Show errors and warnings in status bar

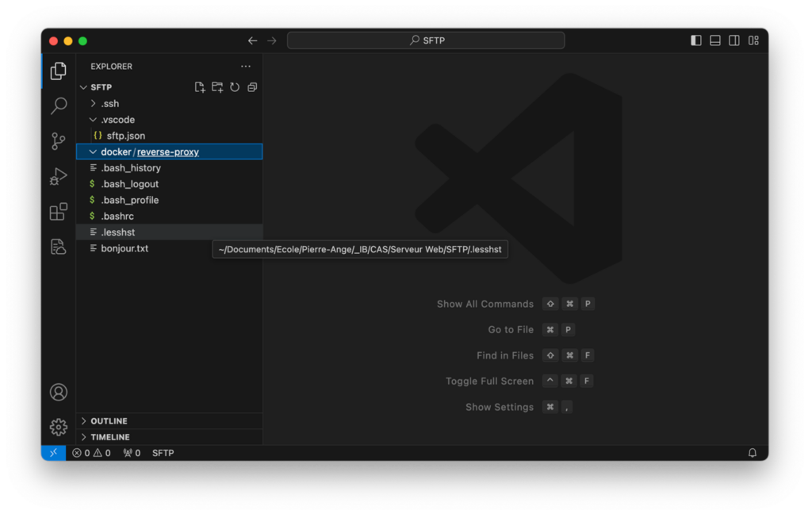(91, 453)
